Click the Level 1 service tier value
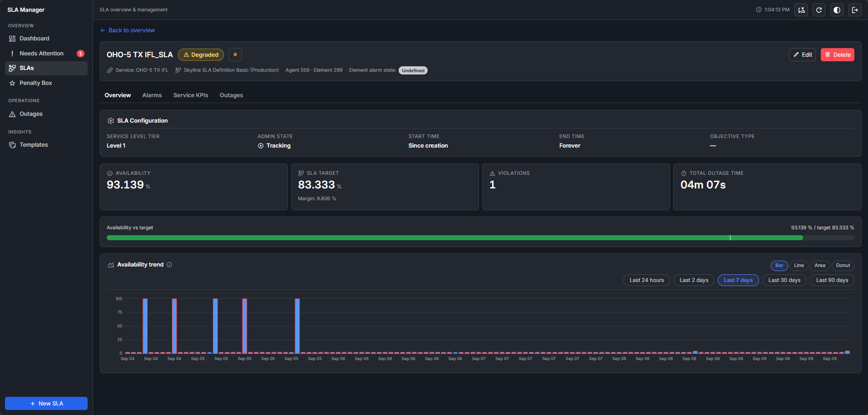 pos(116,146)
